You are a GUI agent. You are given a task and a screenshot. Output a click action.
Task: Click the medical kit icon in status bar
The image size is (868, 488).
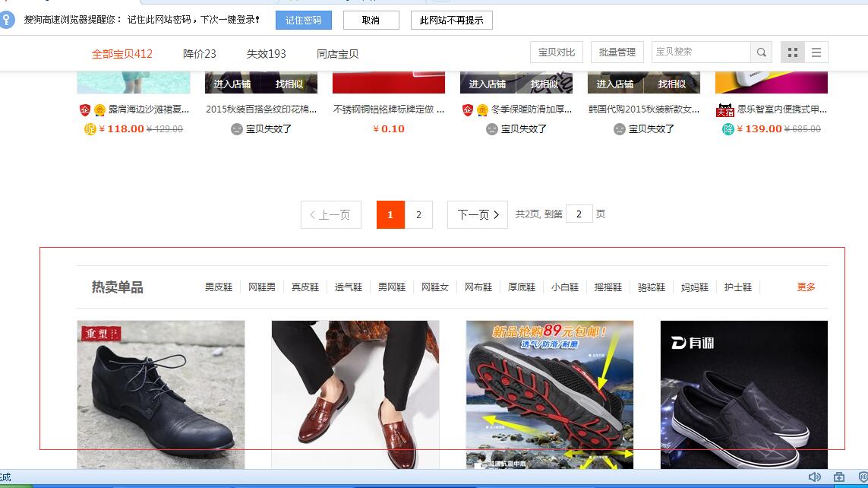tap(838, 477)
